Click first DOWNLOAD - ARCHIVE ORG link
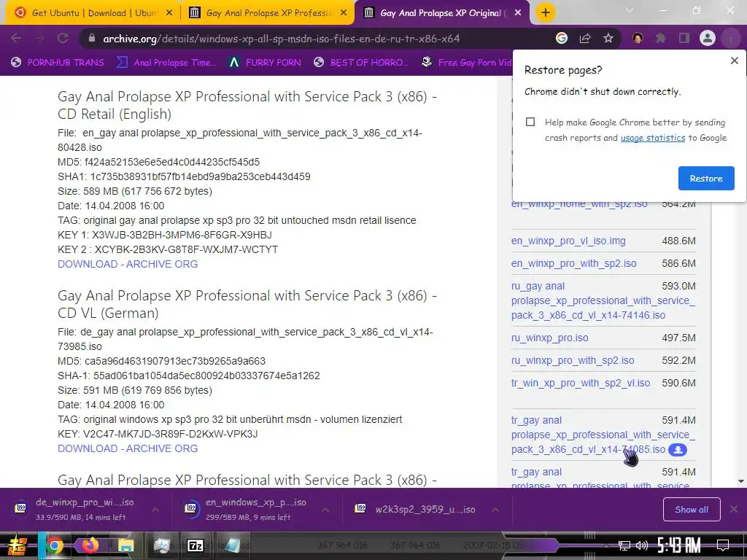This screenshot has height=560, width=747. click(128, 264)
